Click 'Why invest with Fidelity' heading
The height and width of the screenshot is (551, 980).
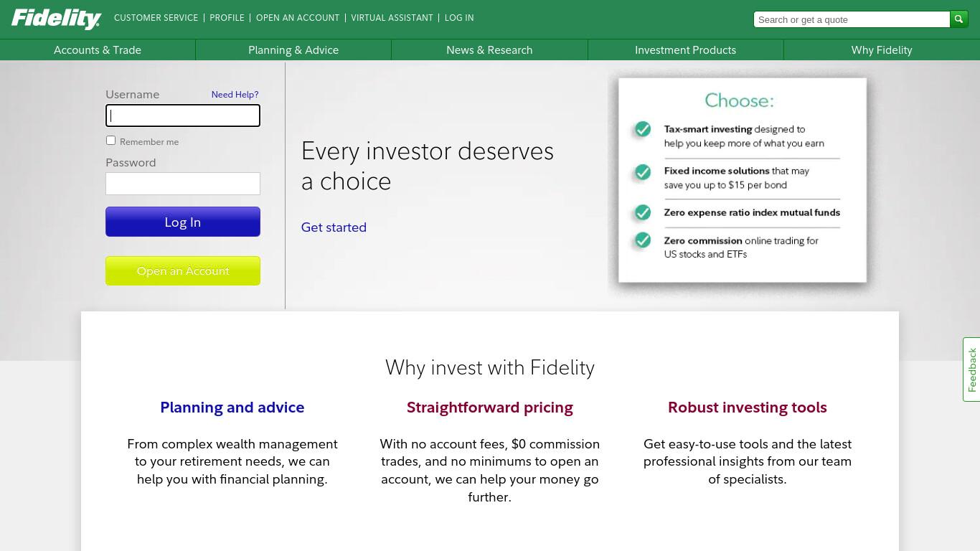tap(490, 367)
